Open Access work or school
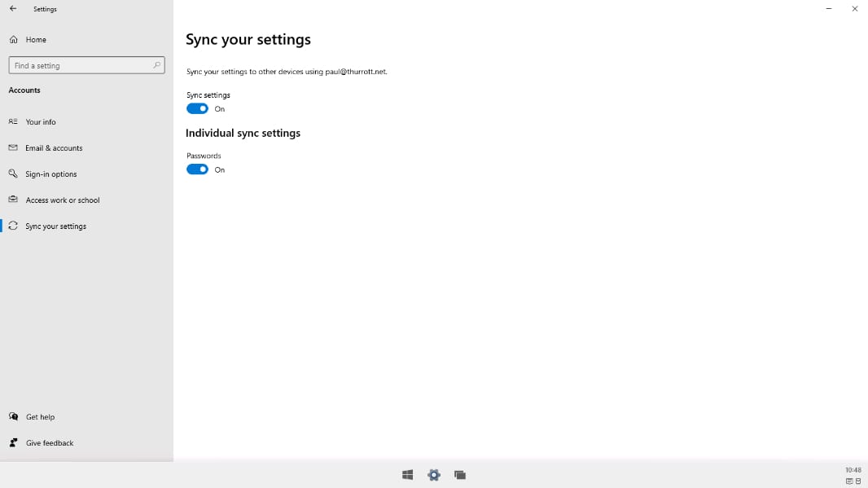 [86, 200]
